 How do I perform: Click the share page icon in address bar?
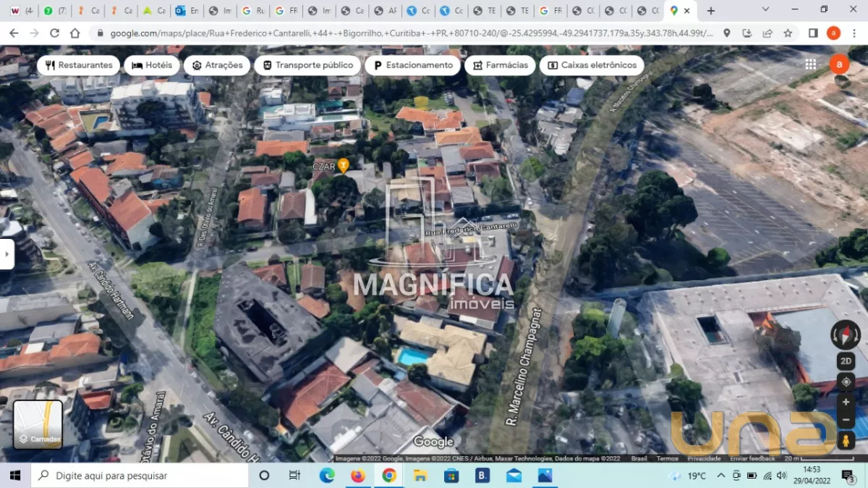pos(767,33)
